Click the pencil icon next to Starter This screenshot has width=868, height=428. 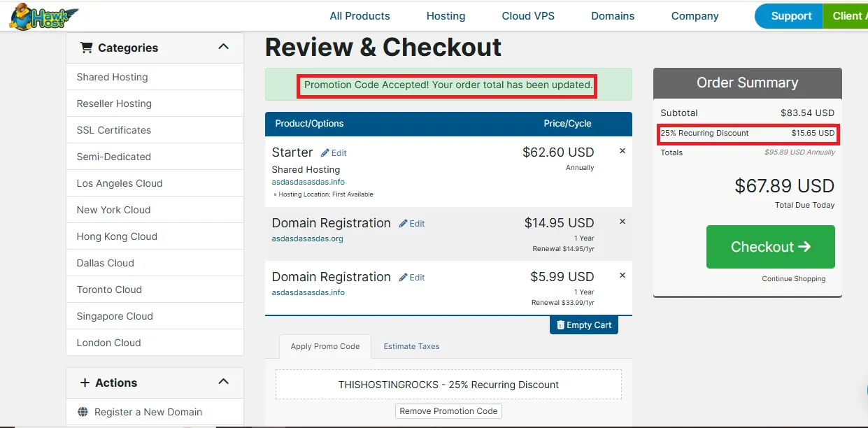coord(325,153)
